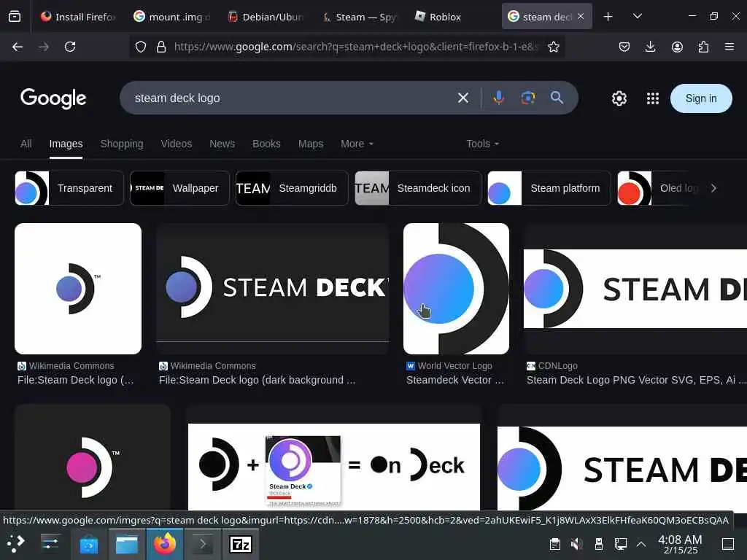Search by image with Google Lens
The height and width of the screenshot is (560, 747).
coord(528,98)
